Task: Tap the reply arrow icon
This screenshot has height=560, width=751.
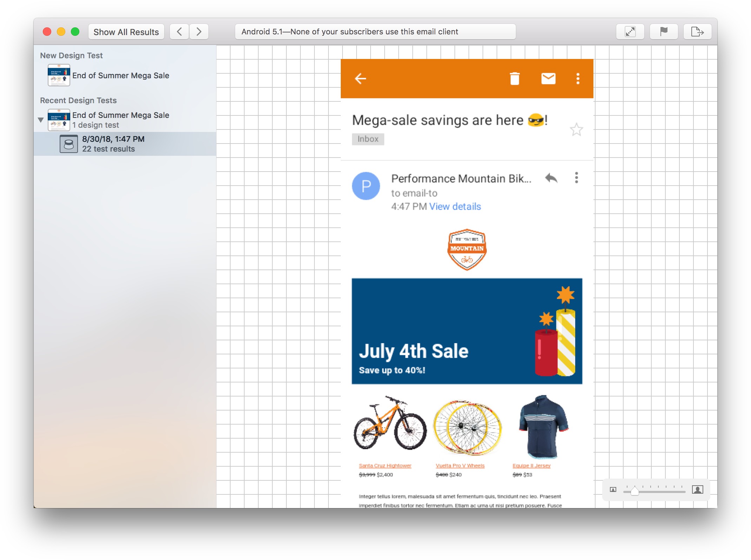Action: pos(551,178)
